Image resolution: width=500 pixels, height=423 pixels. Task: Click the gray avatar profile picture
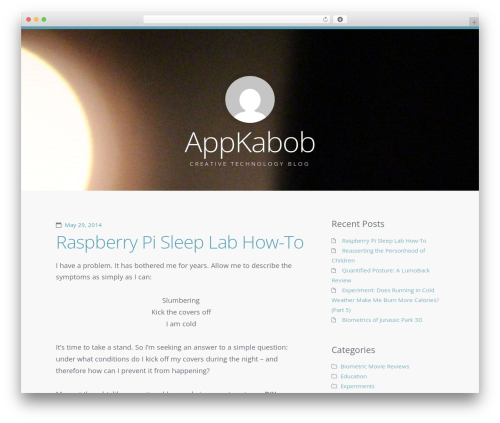pyautogui.click(x=250, y=99)
